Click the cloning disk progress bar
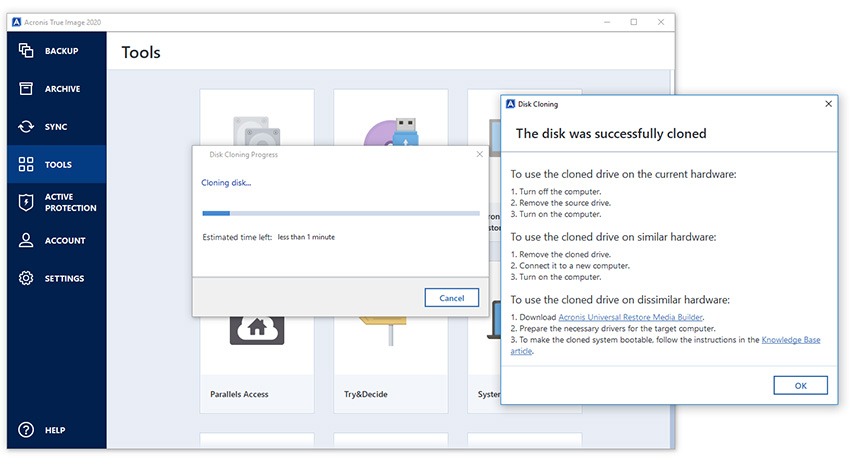The height and width of the screenshot is (467, 850). (x=340, y=213)
